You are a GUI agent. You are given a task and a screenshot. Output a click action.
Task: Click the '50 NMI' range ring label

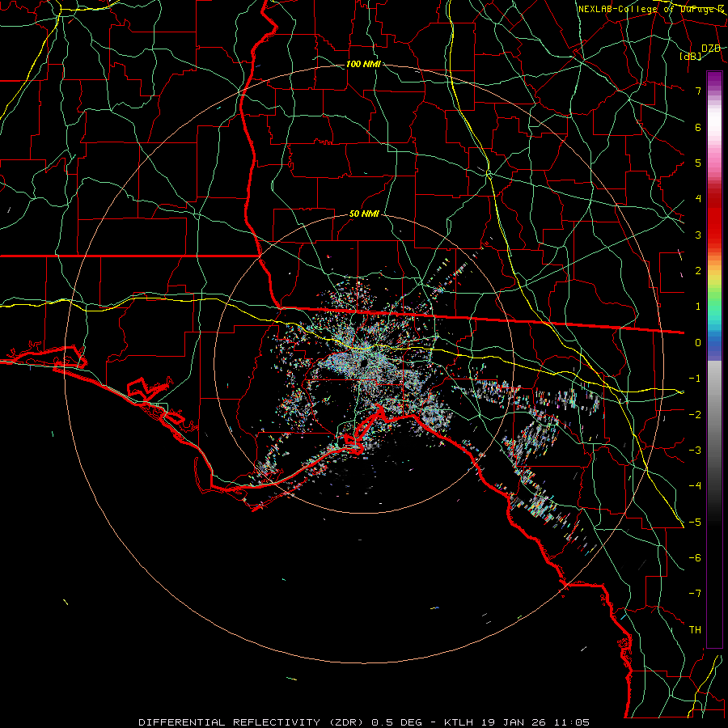364,214
